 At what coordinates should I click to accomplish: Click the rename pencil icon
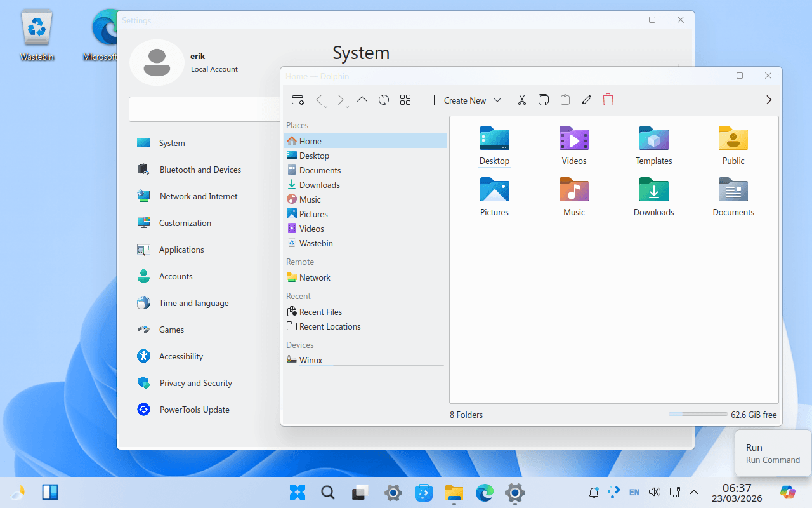click(587, 100)
